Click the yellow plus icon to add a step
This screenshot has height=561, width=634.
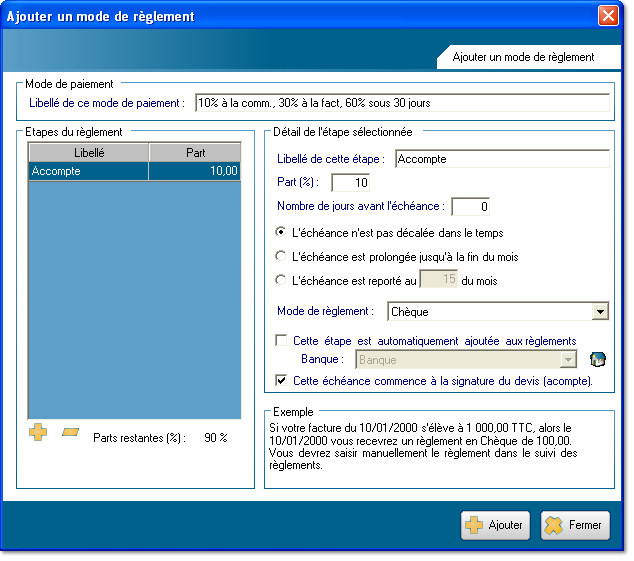38,433
